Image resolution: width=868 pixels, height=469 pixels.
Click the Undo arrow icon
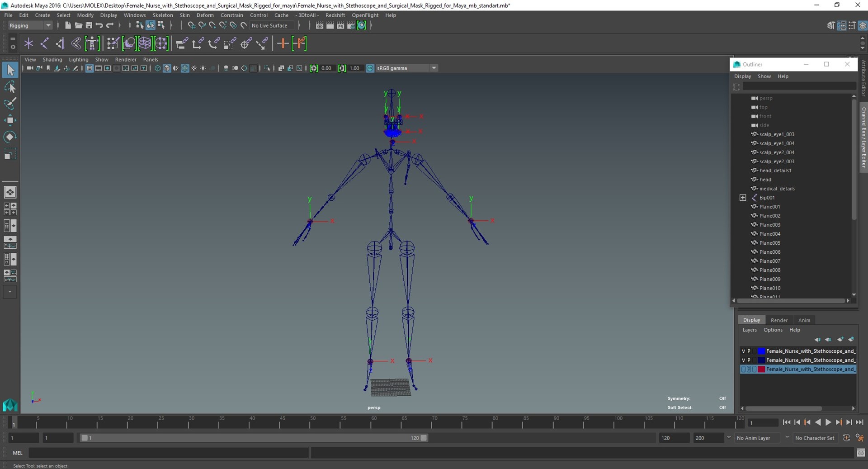99,25
